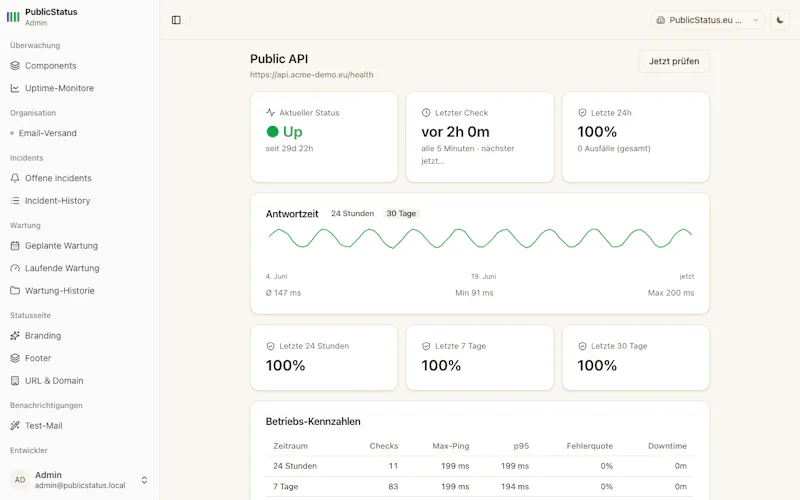Click the Letzte 30 Tage shield icon
The height and width of the screenshot is (500, 800).
[582, 346]
